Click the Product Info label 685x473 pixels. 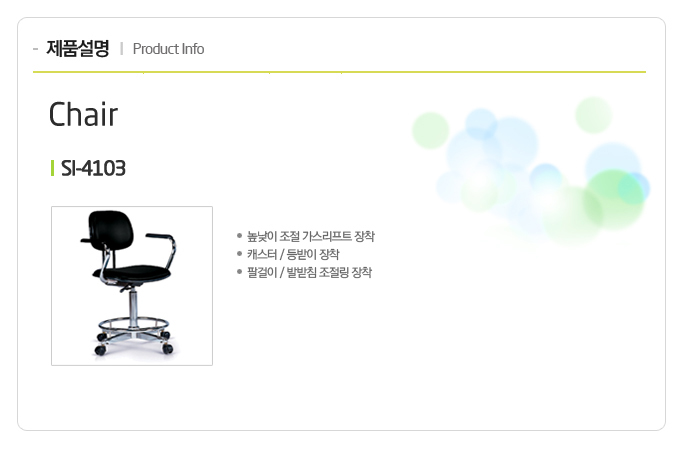[x=168, y=49]
